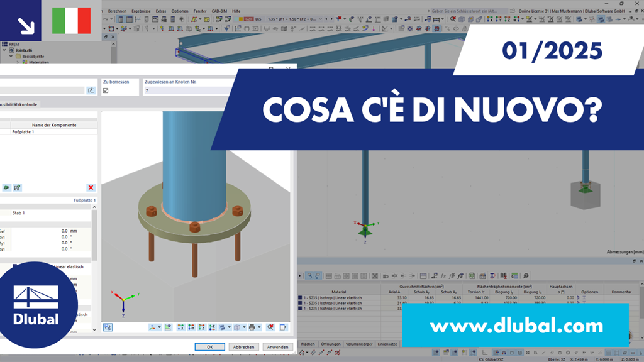
Task: Open the load combination dropdown
Action: (x=320, y=19)
